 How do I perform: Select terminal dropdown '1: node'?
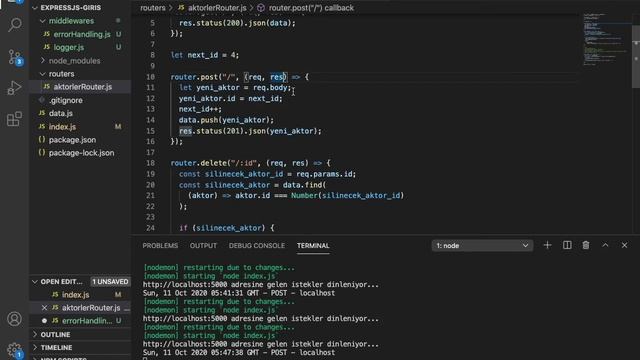(x=482, y=246)
